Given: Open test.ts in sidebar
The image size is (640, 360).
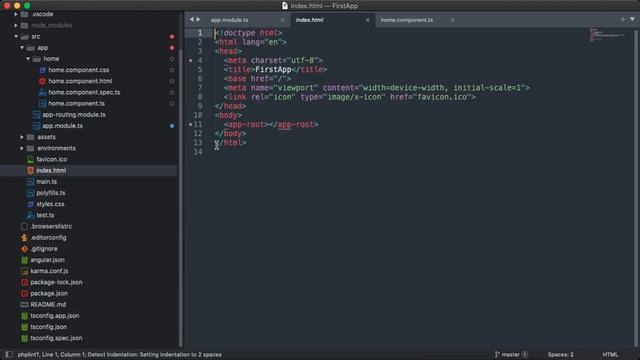Looking at the screenshot, I should (x=45, y=215).
